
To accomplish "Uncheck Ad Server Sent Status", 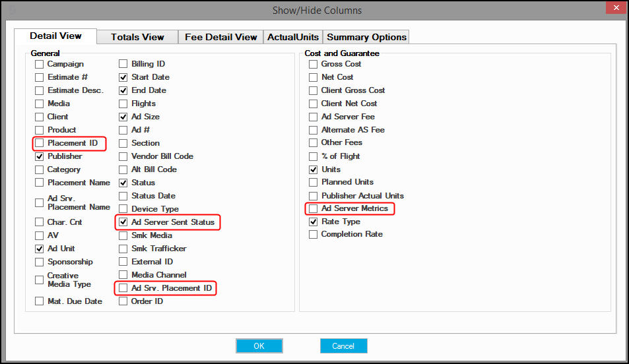I will [x=123, y=222].
